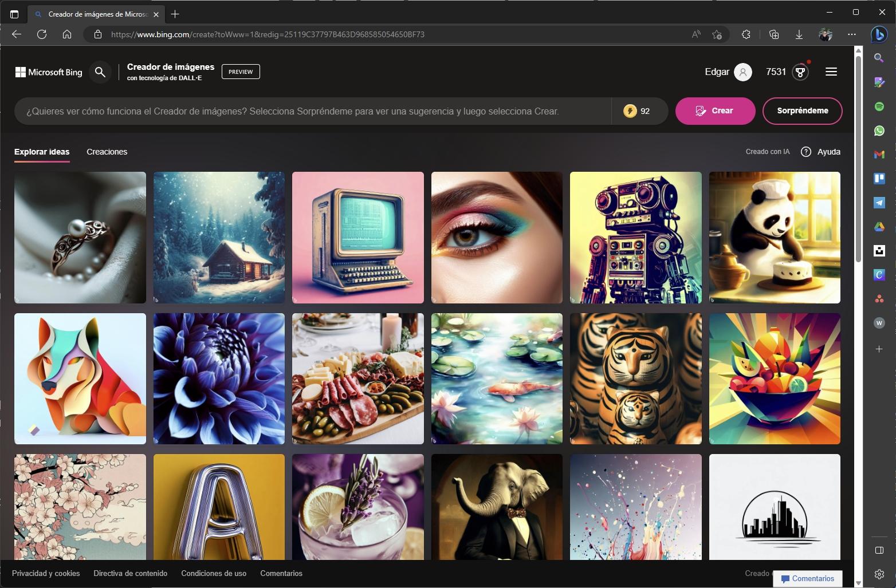The image size is (896, 588).
Task: Add this page to favorites
Action: (717, 34)
